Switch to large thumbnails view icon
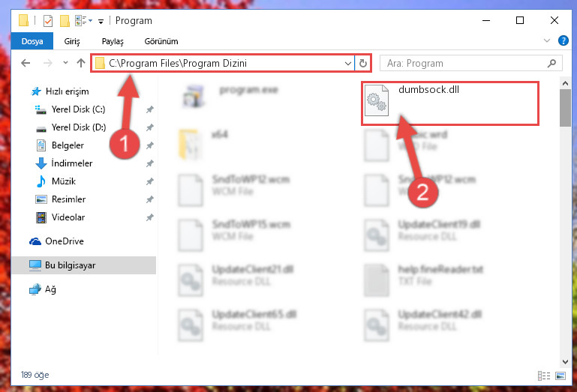 pyautogui.click(x=560, y=376)
